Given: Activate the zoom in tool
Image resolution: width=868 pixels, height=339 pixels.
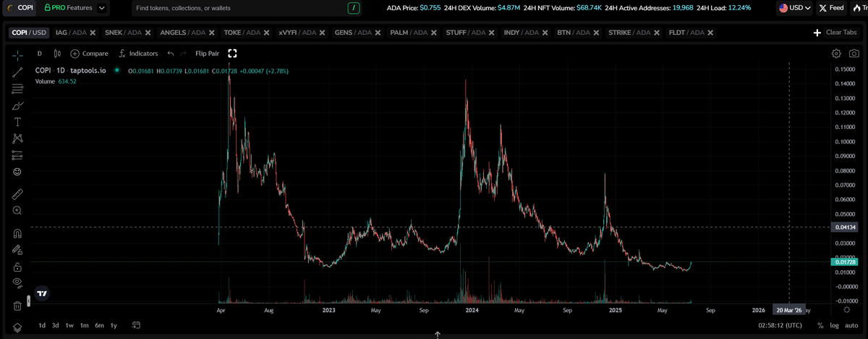Looking at the screenshot, I should (x=17, y=210).
